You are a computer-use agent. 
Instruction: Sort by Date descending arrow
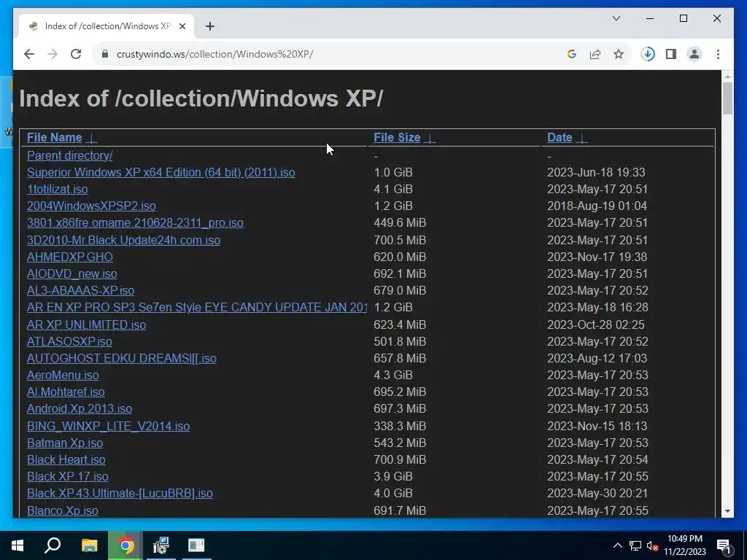click(581, 139)
